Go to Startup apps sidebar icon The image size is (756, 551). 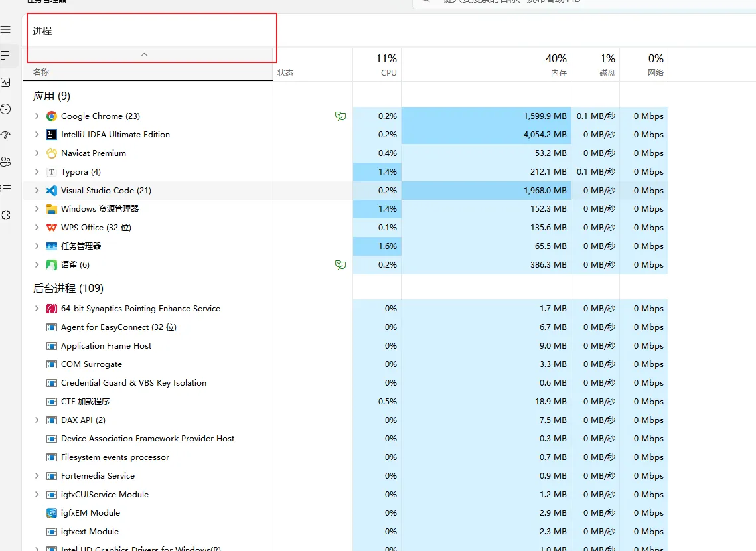tap(6, 135)
